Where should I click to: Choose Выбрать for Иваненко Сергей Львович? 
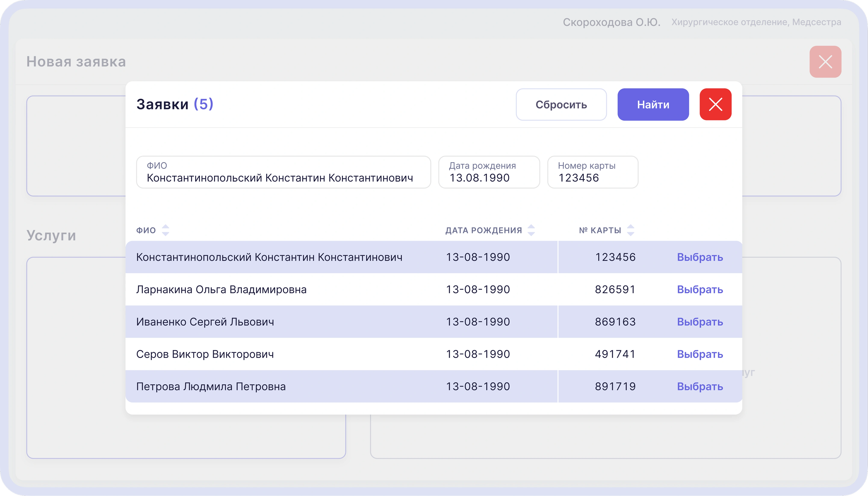[700, 322]
